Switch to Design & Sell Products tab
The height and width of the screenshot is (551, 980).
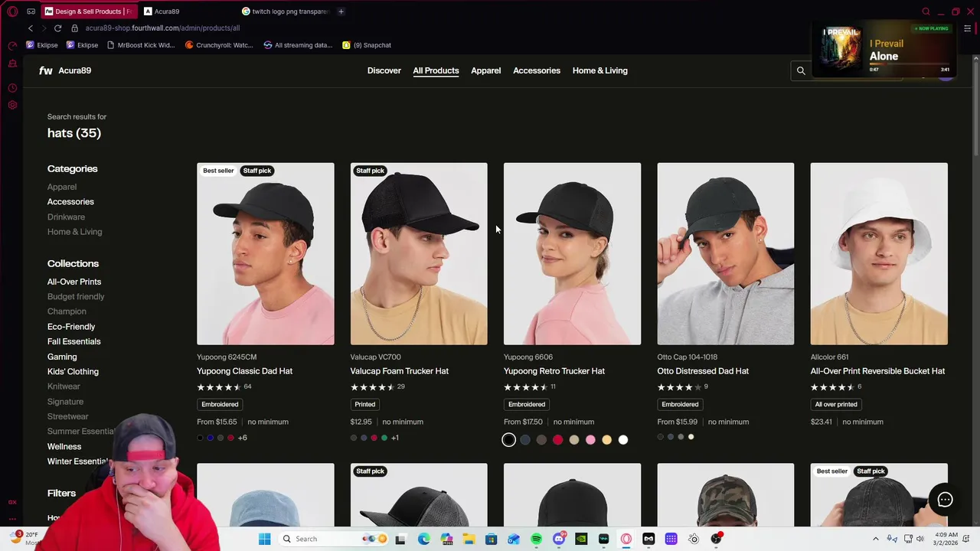(89, 11)
